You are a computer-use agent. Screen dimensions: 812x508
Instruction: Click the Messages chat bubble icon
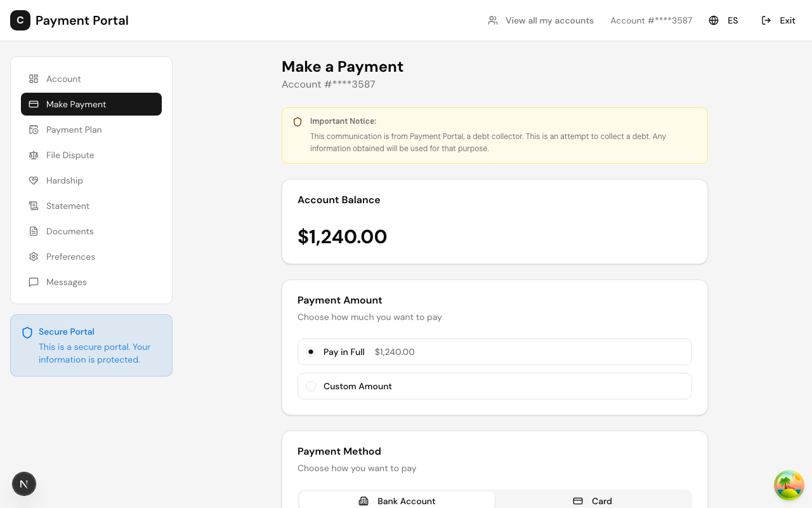tap(34, 282)
